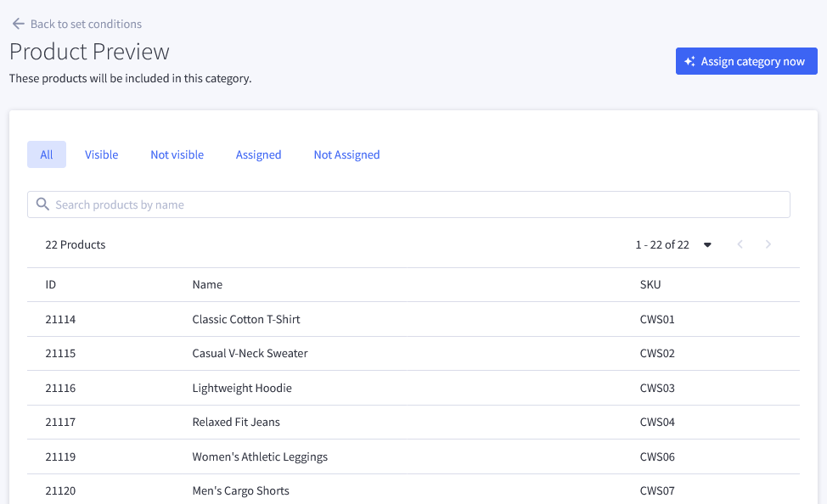Switch to the Visible tab
The image size is (827, 504).
101,154
